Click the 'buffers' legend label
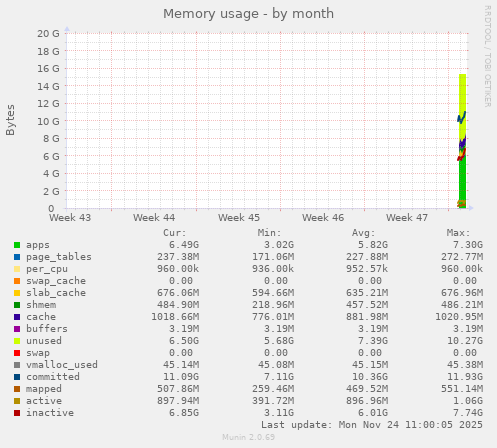The image size is (497, 448). (47, 329)
